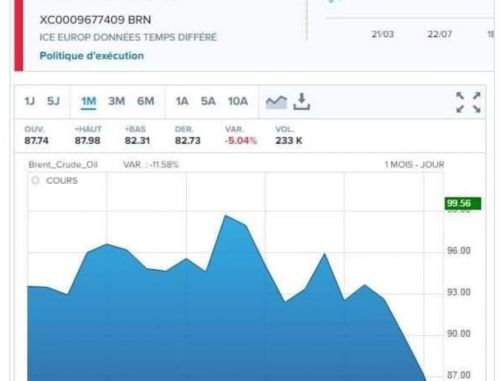
Task: Show the 6M chart range
Action: click(x=146, y=101)
